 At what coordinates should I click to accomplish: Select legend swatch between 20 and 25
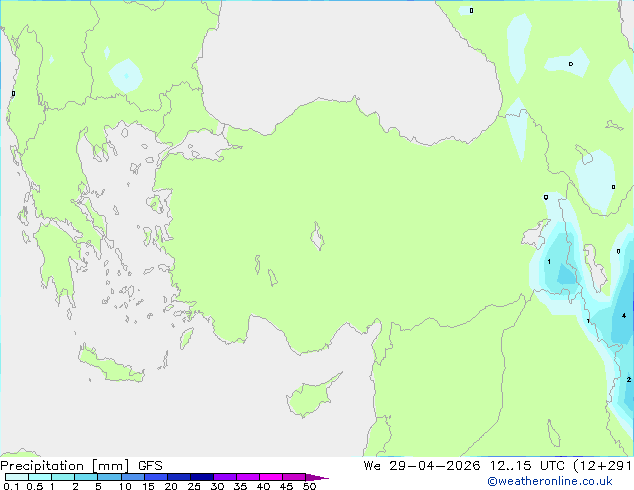pyautogui.click(x=179, y=477)
